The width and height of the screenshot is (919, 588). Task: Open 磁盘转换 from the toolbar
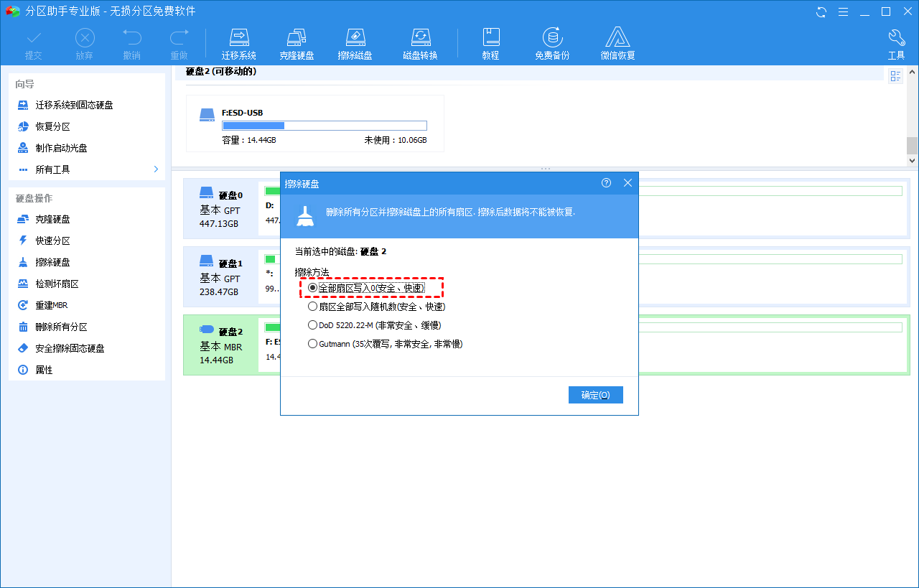(420, 44)
